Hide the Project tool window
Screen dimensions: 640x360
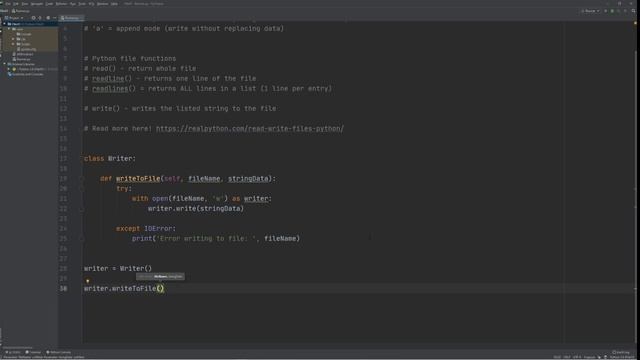54,18
